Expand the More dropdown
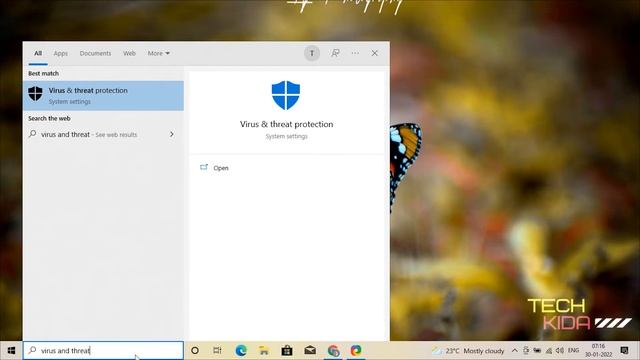 (159, 53)
